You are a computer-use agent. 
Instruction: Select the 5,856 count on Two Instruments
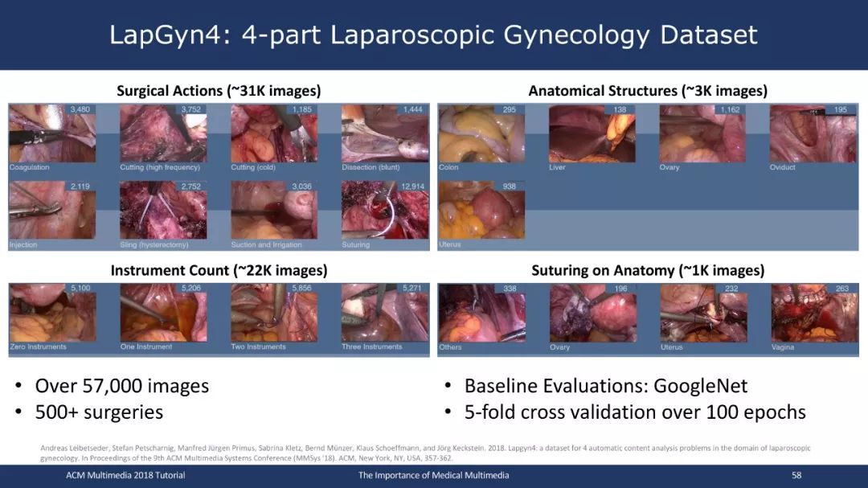(x=301, y=288)
